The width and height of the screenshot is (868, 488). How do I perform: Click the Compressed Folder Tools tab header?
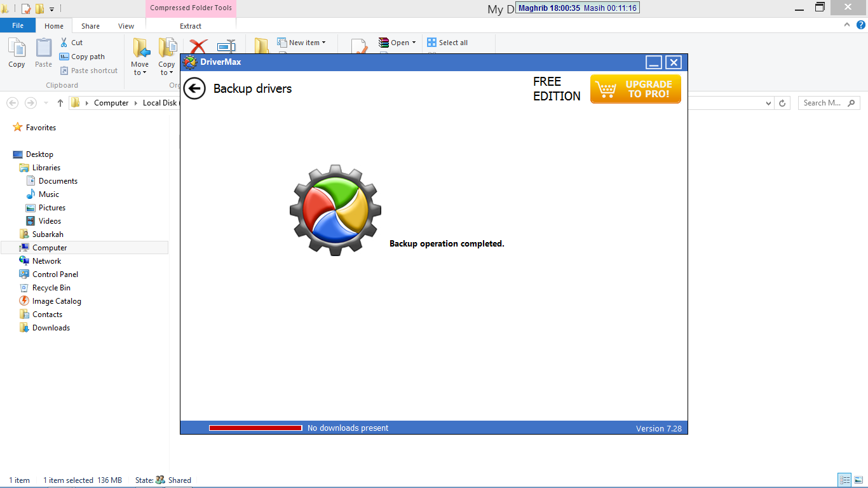click(x=191, y=8)
